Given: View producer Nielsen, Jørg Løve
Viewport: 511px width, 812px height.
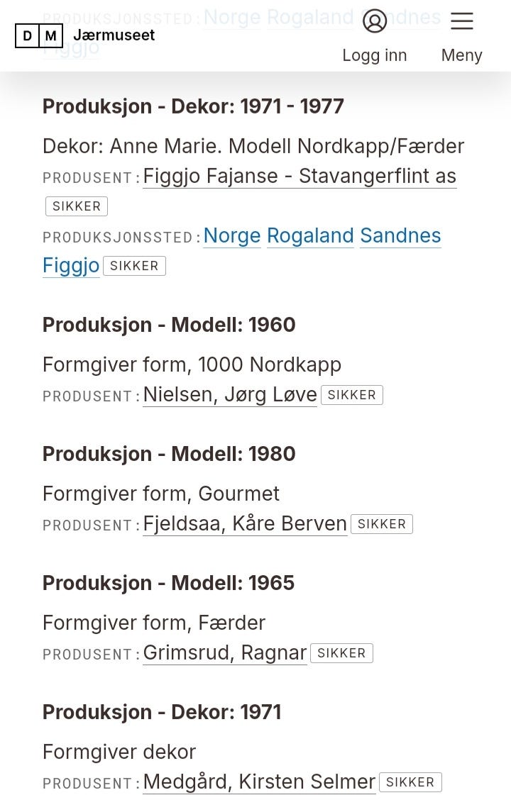Looking at the screenshot, I should 230,394.
